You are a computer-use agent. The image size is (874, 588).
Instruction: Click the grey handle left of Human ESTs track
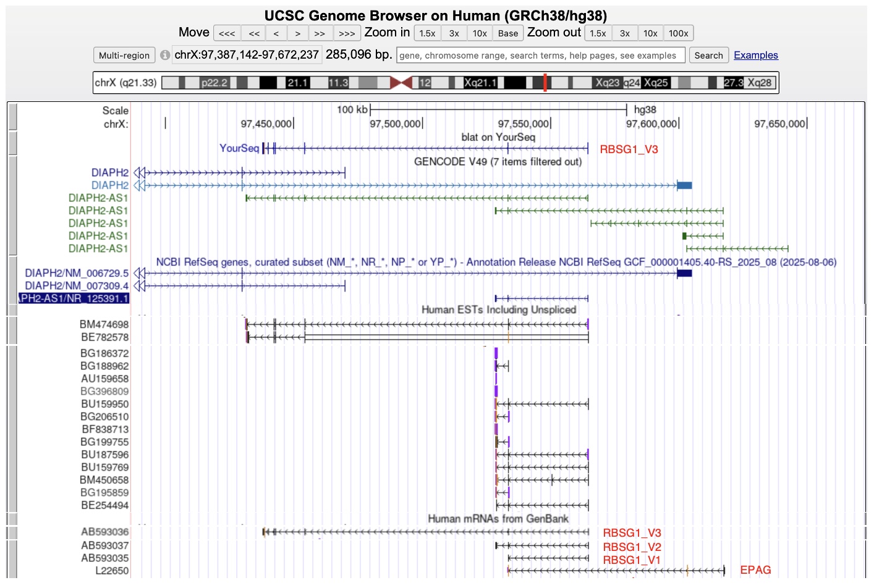tap(13, 309)
